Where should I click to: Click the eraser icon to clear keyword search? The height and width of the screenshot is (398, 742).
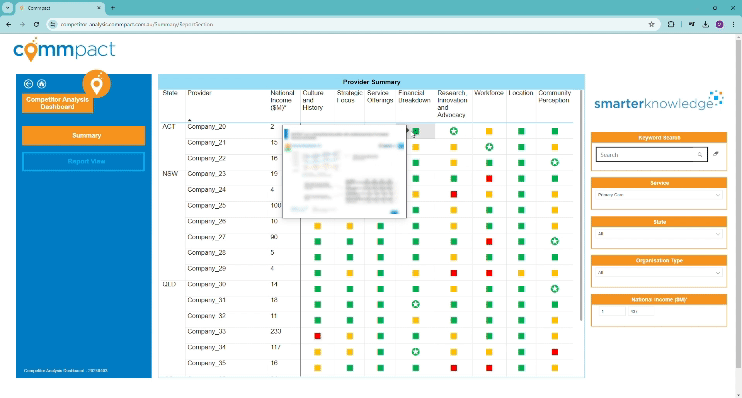coord(716,154)
